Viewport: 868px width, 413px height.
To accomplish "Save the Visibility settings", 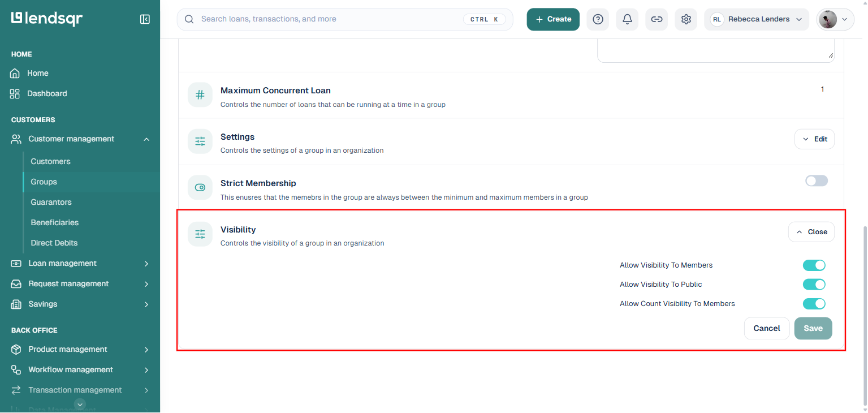I will coord(813,328).
